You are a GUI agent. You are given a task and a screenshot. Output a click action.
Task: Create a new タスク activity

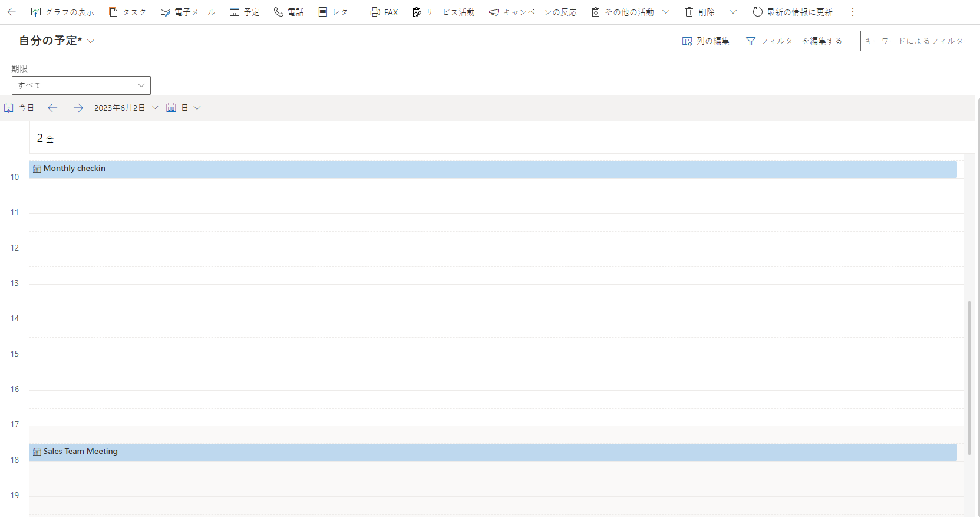click(127, 12)
